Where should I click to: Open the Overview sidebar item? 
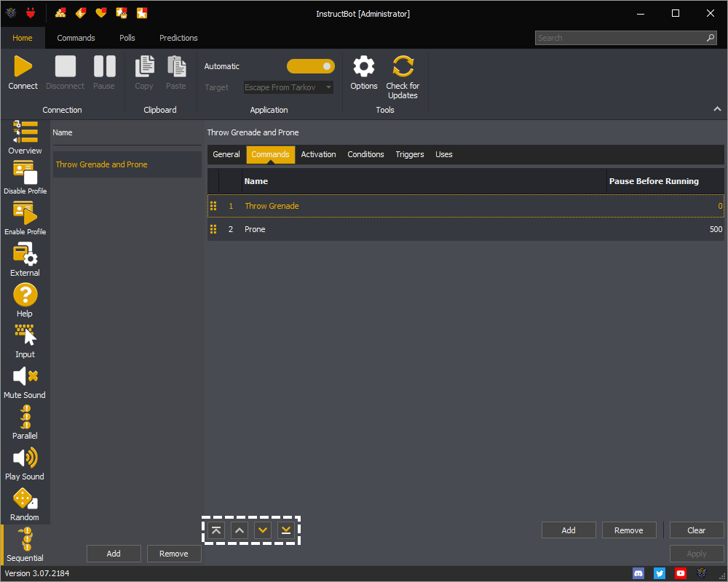click(x=25, y=138)
